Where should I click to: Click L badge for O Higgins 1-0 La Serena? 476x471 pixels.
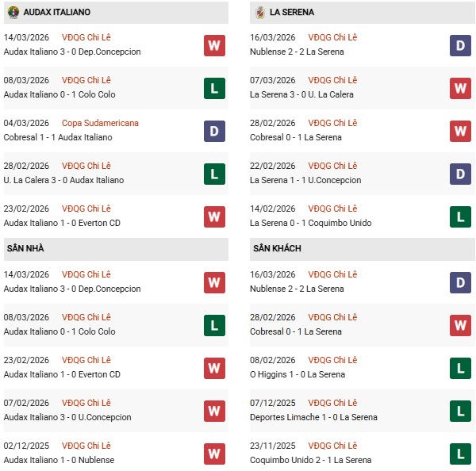coord(460,368)
